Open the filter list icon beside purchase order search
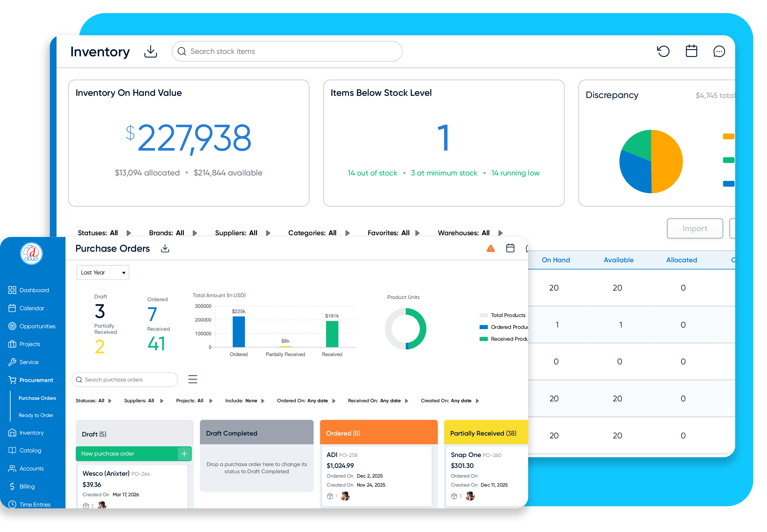The width and height of the screenshot is (767, 532). point(193,379)
